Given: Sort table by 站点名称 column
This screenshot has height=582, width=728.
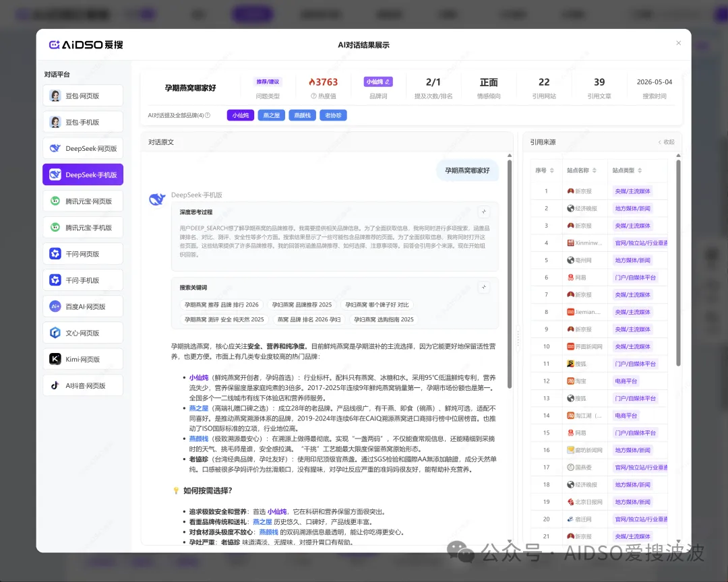Looking at the screenshot, I should coord(595,170).
